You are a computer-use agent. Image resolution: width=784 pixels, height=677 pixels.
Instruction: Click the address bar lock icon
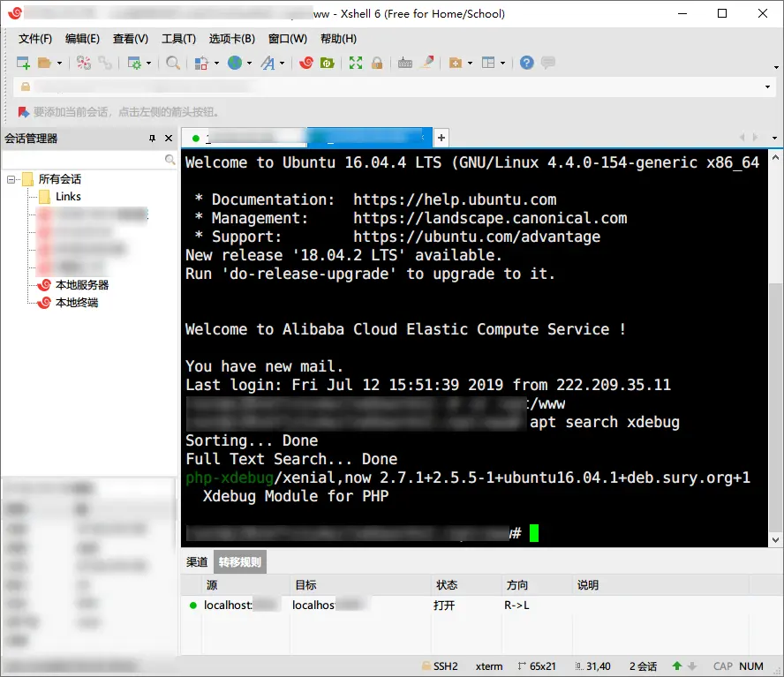click(x=25, y=87)
